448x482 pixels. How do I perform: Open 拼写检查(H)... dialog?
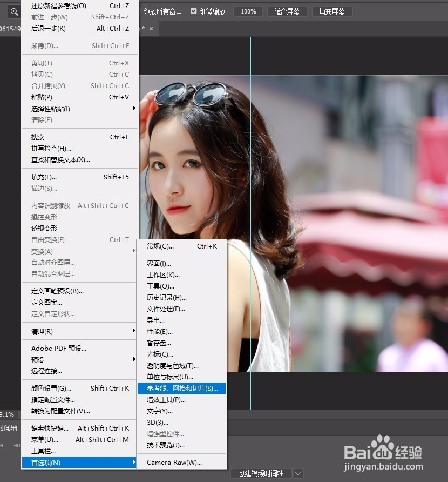point(80,149)
